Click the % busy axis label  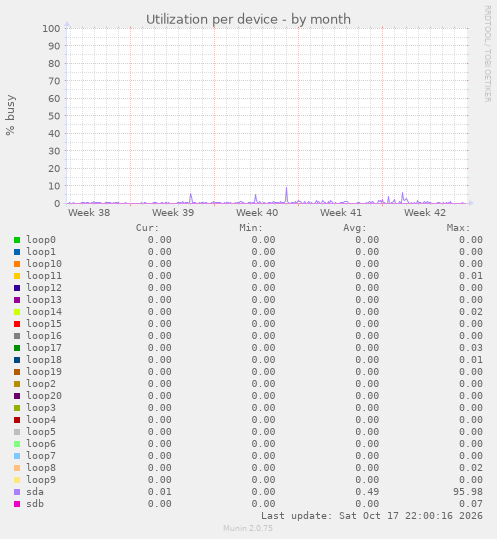[x=10, y=115]
